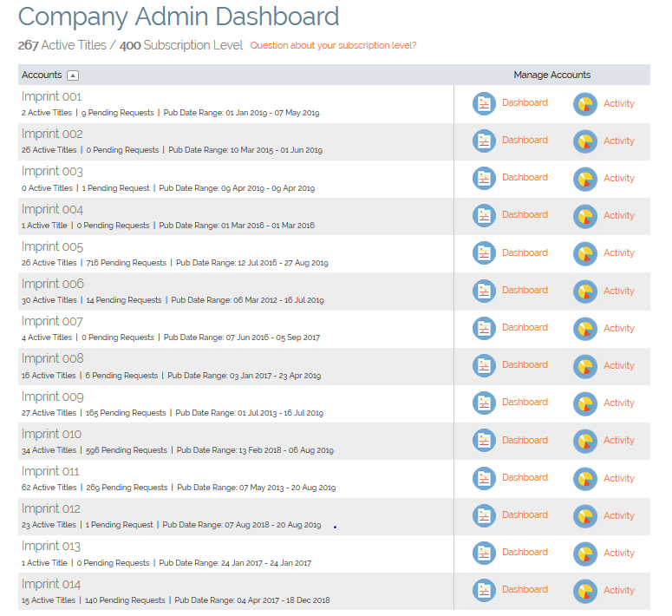Viewport: 672px width, 616px height.
Task: Select the Activity pie icon for Imprint 005
Action: coord(585,253)
